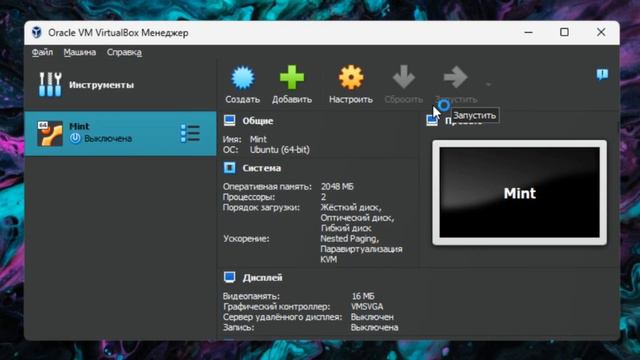Click the Инструменты label
Viewport: 640px width, 360px height.
(x=101, y=85)
